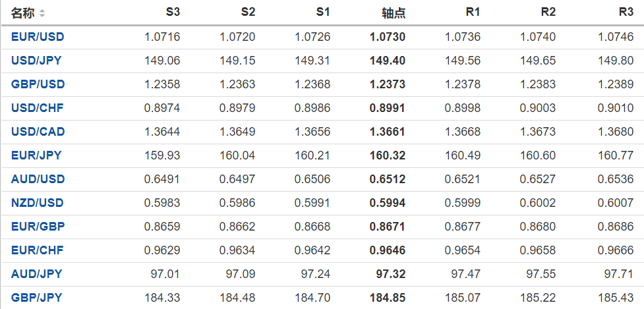Click the EUR/JPY pair name
Viewport: 644px width, 309px height.
[x=36, y=155]
